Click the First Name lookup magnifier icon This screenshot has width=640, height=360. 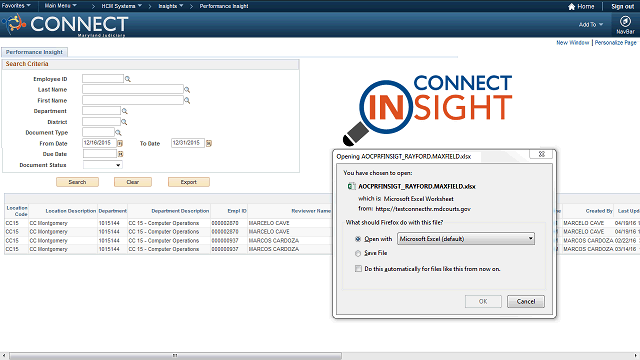click(187, 100)
